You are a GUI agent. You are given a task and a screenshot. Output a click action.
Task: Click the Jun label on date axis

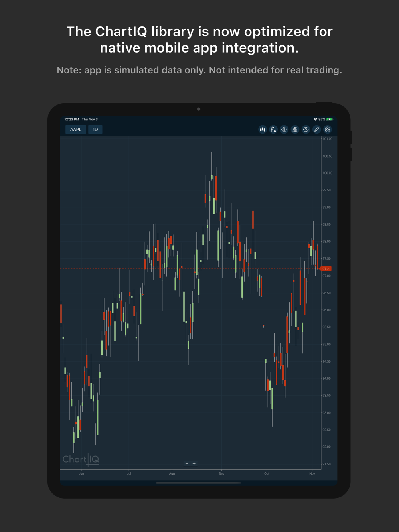tap(81, 474)
